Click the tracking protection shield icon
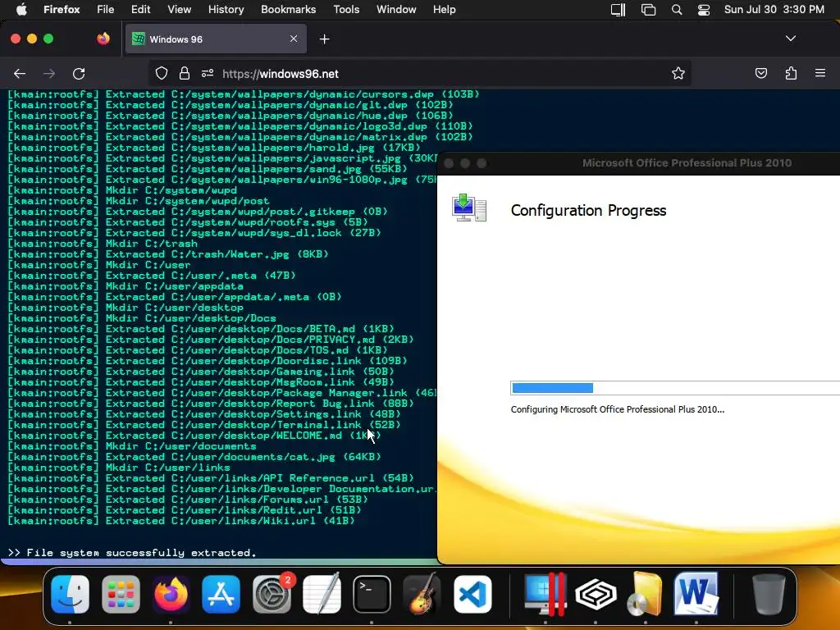The height and width of the screenshot is (630, 840). coord(162,73)
